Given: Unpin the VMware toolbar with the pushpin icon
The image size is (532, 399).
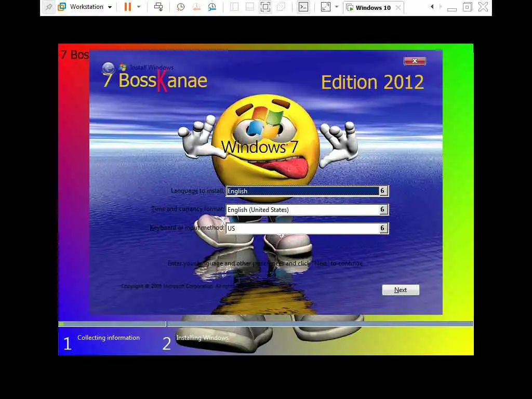Looking at the screenshot, I should coord(49,7).
